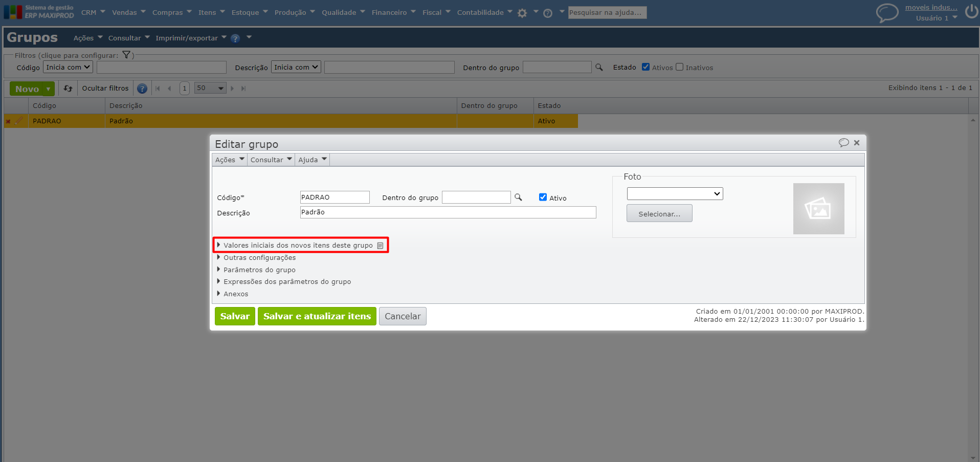The width and height of the screenshot is (980, 462).
Task: Open Código filter condition dropdown
Action: coord(68,67)
